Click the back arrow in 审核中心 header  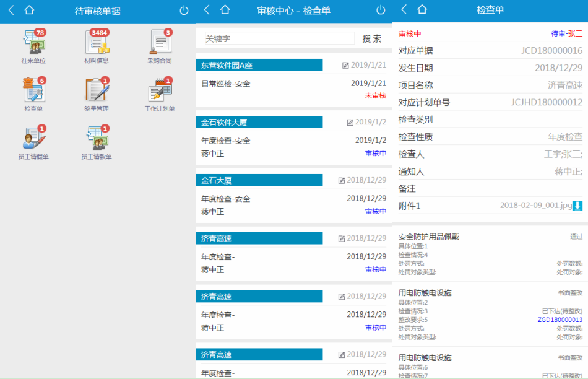coord(207,10)
